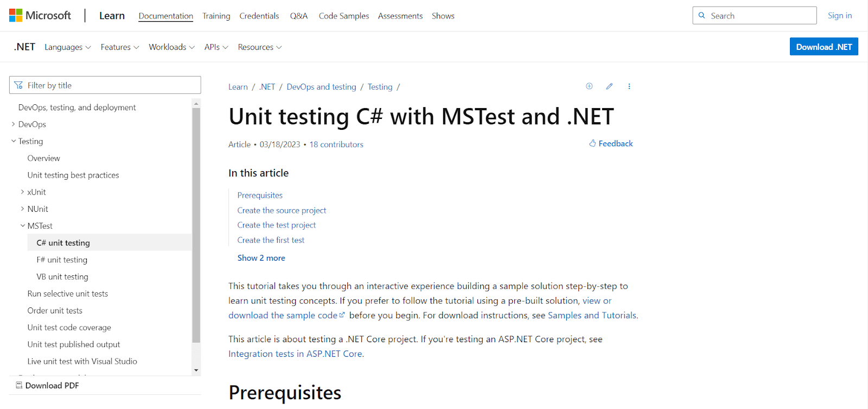This screenshot has width=868, height=409.
Task: Expand the NUnit tree item
Action: 22,209
